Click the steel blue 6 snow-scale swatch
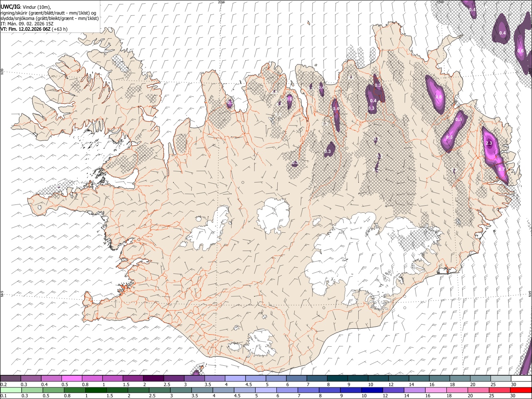 point(297,378)
